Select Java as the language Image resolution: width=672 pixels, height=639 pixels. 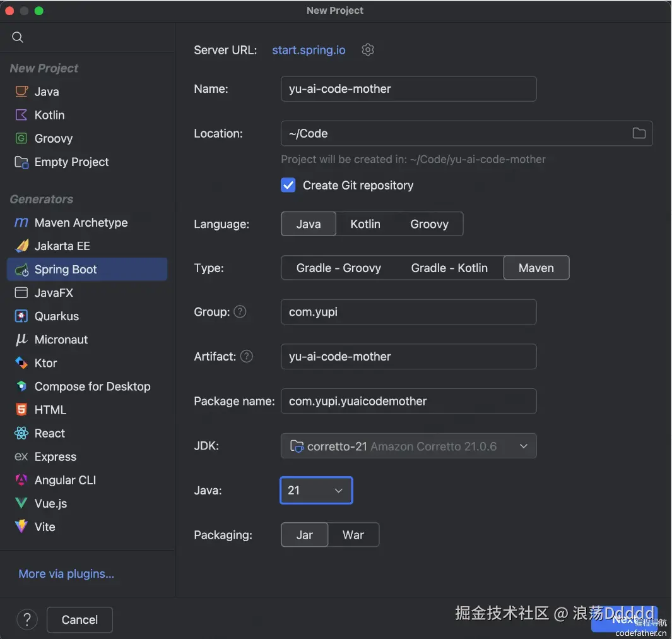coord(309,224)
